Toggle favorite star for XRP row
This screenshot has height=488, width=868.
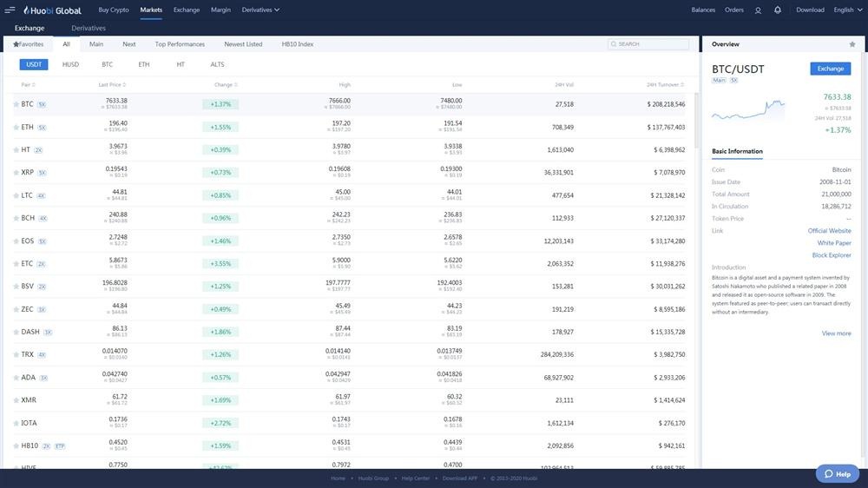(x=16, y=173)
